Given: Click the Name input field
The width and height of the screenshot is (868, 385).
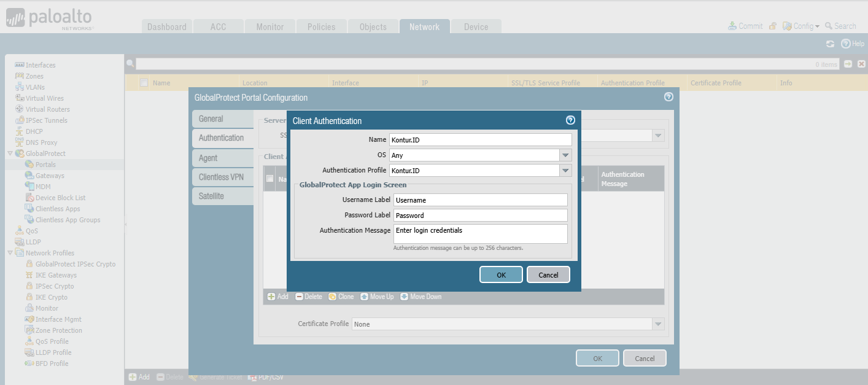Looking at the screenshot, I should (481, 140).
